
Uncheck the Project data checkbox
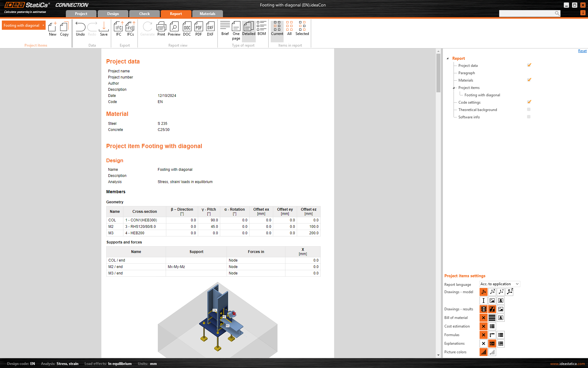click(529, 65)
